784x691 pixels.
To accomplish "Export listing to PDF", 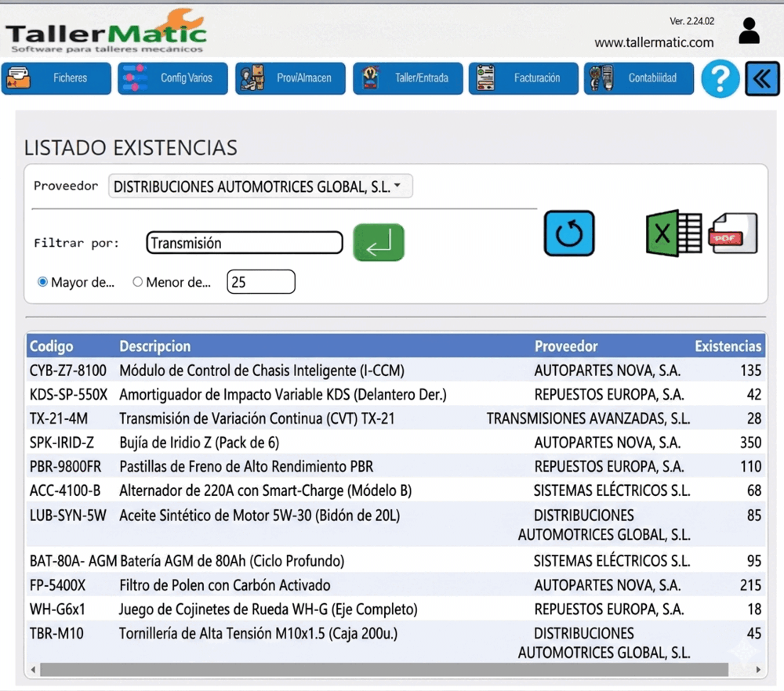I will point(734,233).
